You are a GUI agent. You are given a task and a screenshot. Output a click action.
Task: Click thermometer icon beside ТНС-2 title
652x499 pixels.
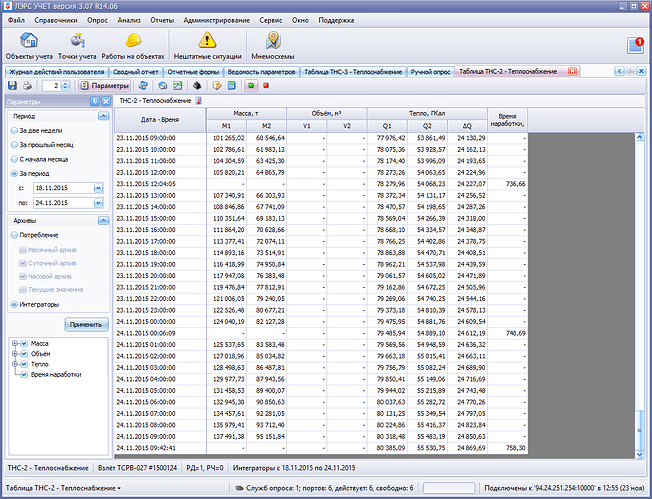coord(199,101)
